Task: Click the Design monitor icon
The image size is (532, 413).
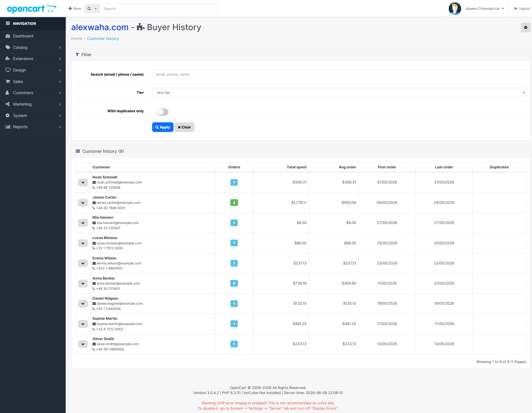Action: [x=8, y=70]
